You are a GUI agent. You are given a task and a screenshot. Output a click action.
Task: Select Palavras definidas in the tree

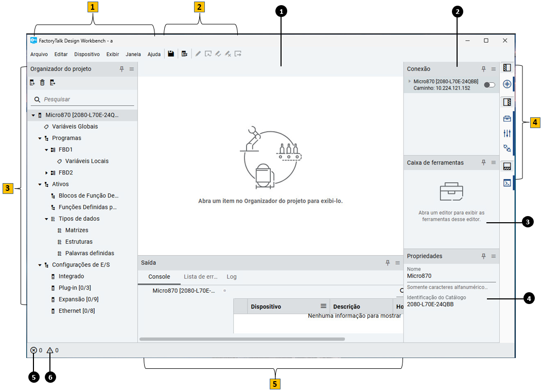coord(90,253)
